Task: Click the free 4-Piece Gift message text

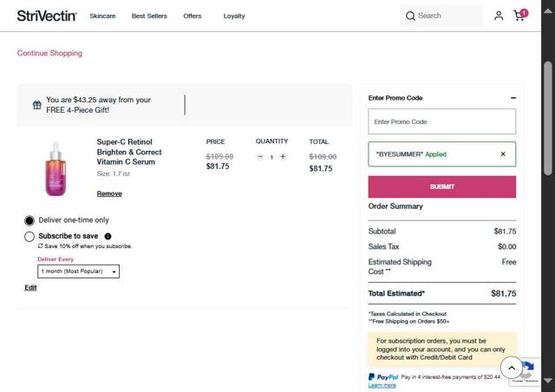Action: [x=98, y=105]
